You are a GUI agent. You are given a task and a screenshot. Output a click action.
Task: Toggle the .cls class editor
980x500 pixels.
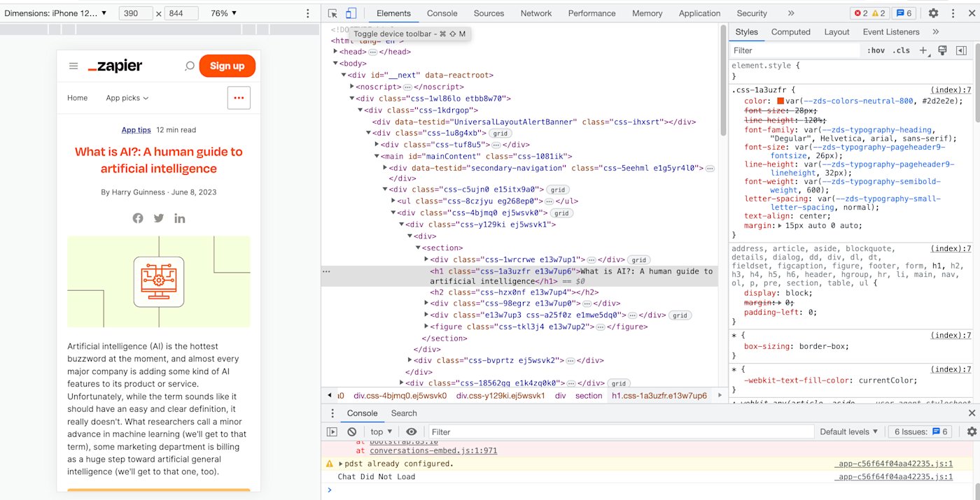[901, 50]
